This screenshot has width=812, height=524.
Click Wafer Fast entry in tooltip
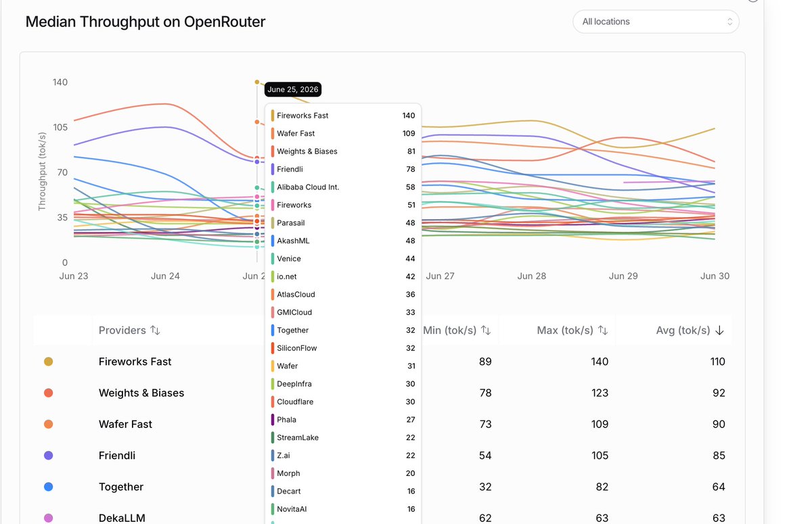343,133
